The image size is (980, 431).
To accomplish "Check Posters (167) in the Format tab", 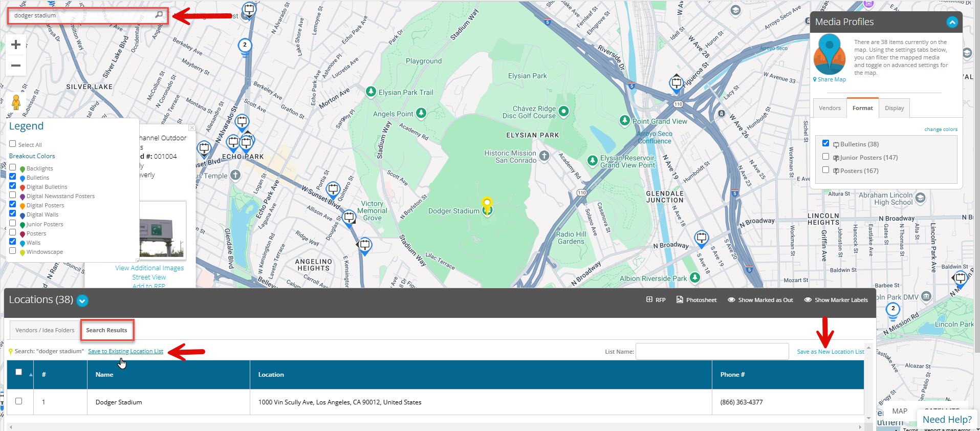I will point(825,170).
